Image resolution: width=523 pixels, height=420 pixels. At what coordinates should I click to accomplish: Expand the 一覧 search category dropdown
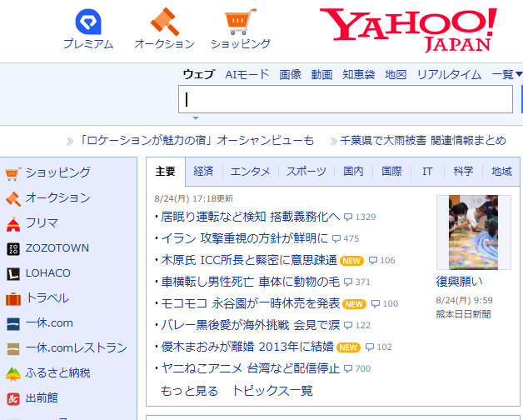point(507,74)
